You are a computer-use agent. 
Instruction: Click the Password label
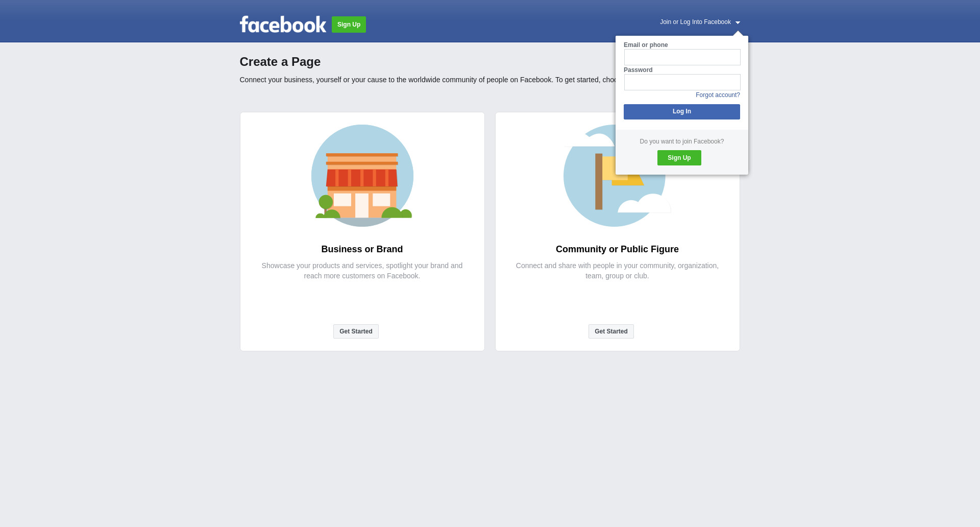pos(638,70)
